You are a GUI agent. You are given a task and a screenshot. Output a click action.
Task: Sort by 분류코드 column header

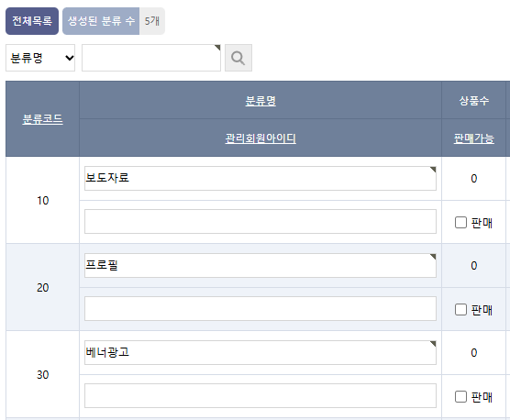pos(42,119)
